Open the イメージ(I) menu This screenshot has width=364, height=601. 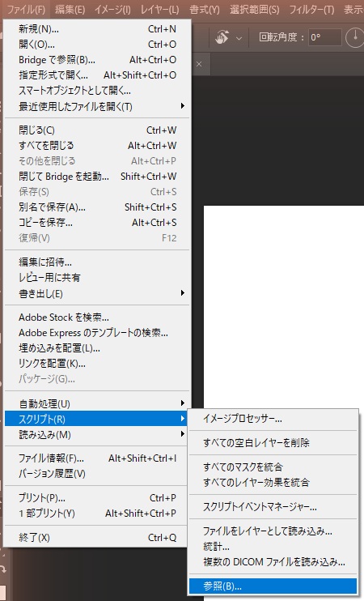(x=112, y=9)
